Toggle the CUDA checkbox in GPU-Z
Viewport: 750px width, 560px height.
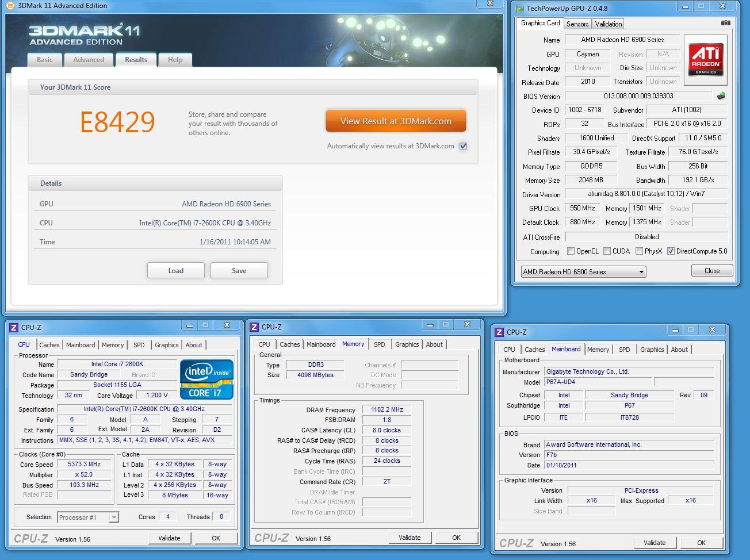(x=606, y=251)
